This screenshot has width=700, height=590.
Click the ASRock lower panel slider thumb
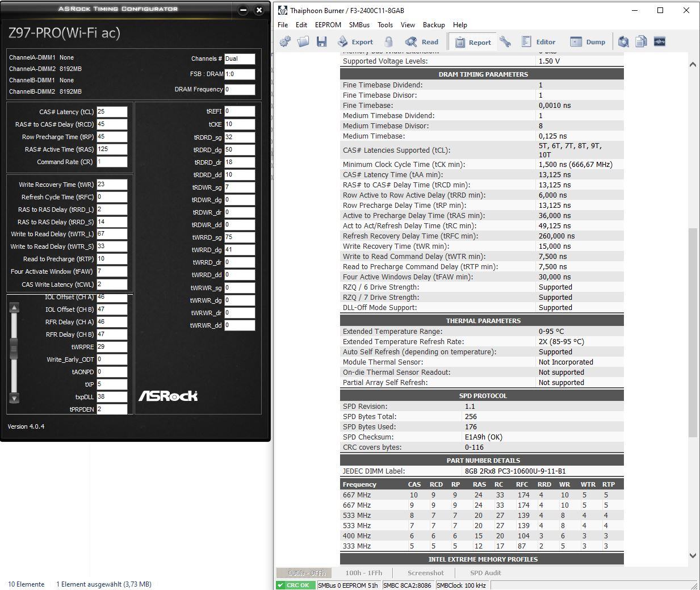14,348
